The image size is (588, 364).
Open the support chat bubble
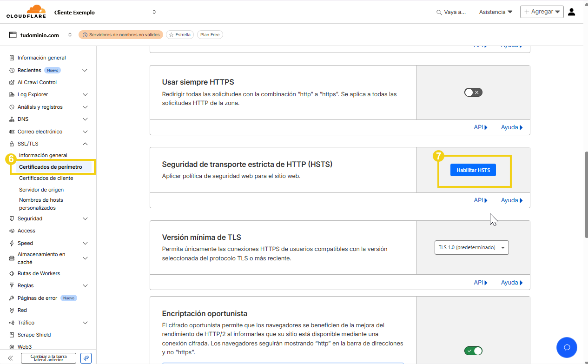click(567, 347)
